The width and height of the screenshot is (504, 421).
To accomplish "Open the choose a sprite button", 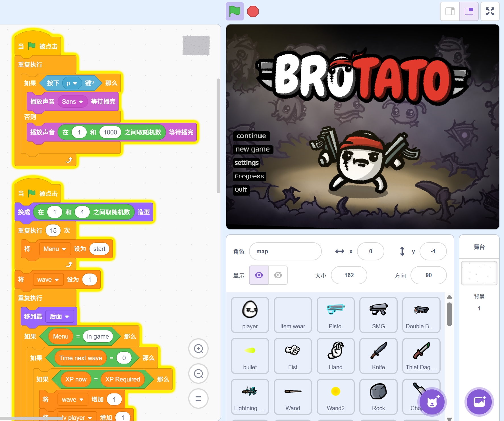I will pos(432,402).
